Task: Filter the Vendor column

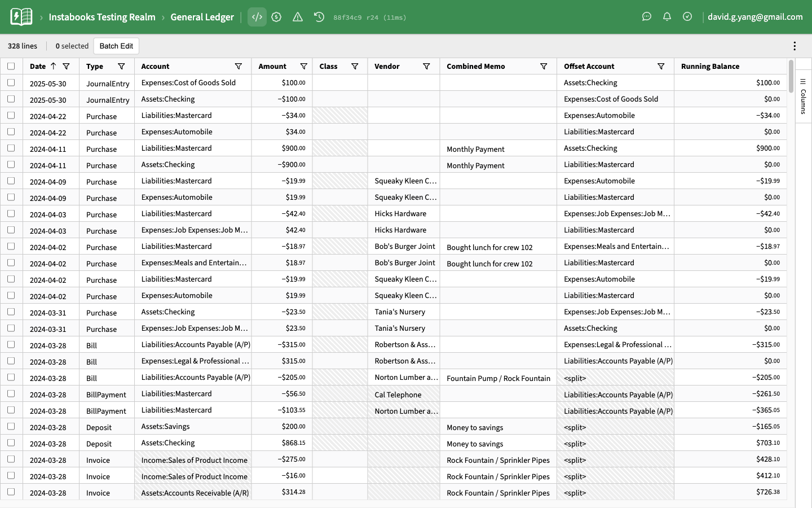Action: tap(427, 66)
